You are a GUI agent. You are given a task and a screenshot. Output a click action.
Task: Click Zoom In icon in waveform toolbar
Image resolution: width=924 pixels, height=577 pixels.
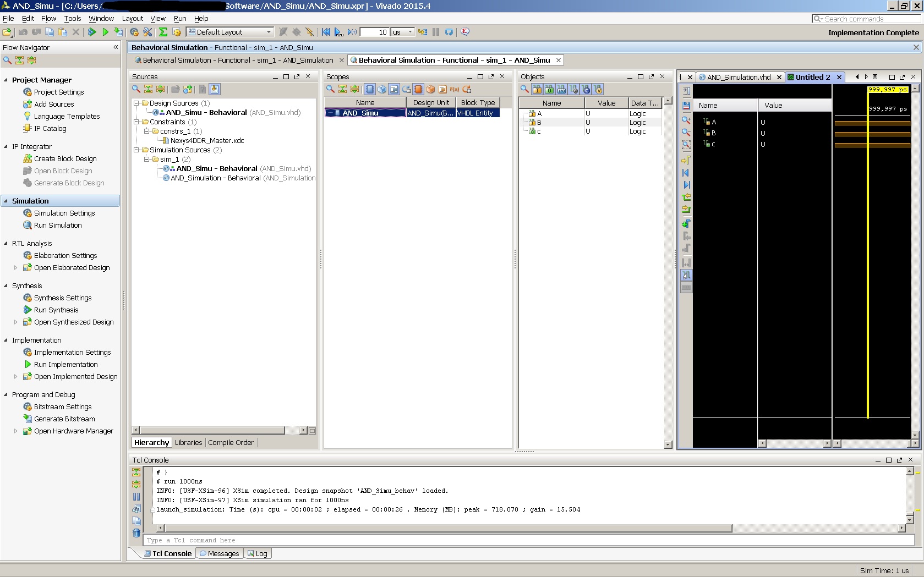coord(686,119)
